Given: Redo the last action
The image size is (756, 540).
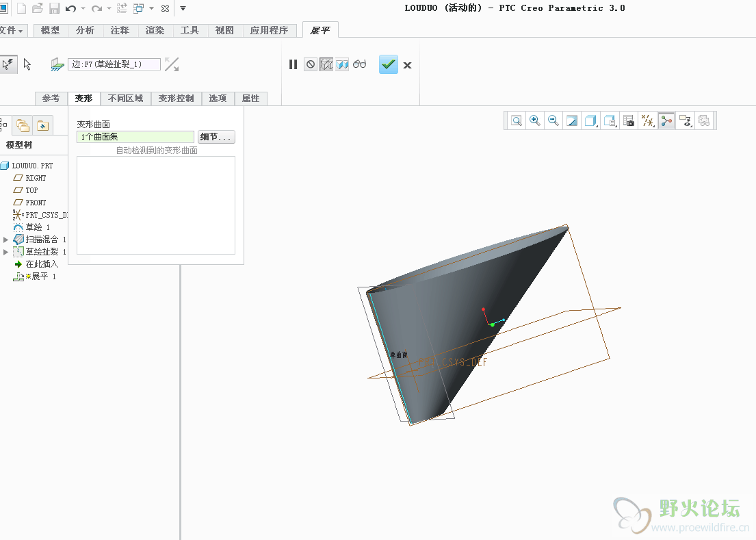Looking at the screenshot, I should (x=96, y=9).
